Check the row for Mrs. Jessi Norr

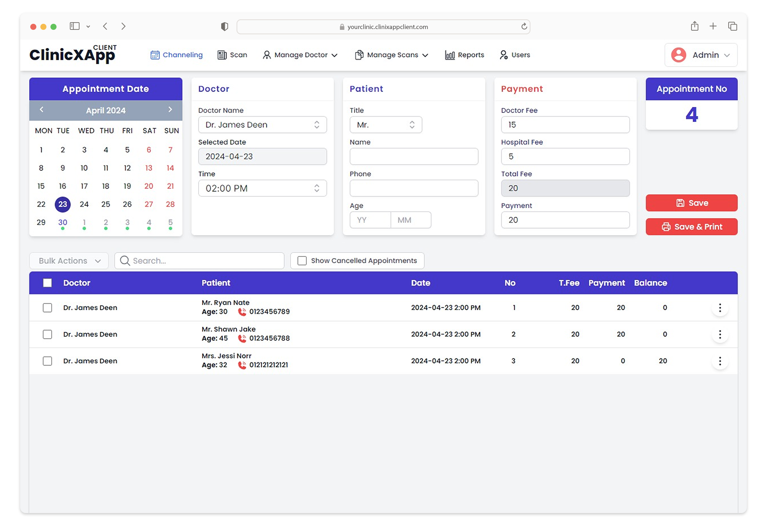coord(47,361)
